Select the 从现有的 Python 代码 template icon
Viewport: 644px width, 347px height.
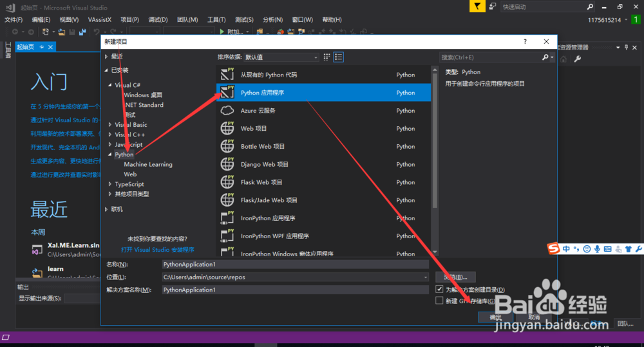(227, 74)
